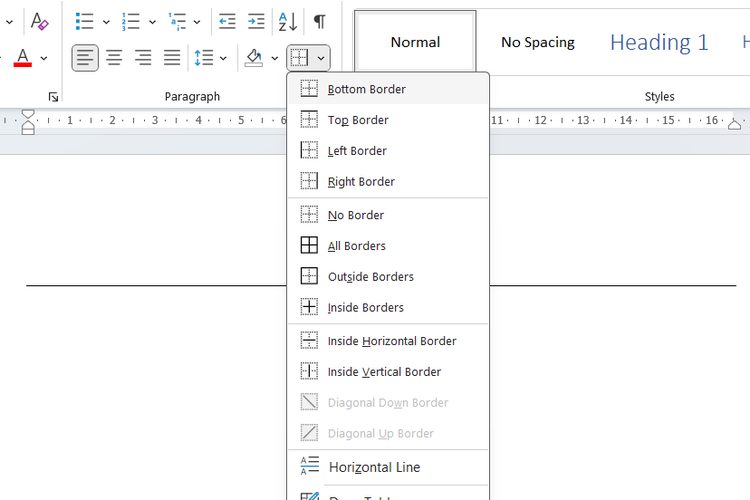Click the right indent marker on ruler
This screenshot has height=500, width=750.
pyautogui.click(x=734, y=125)
